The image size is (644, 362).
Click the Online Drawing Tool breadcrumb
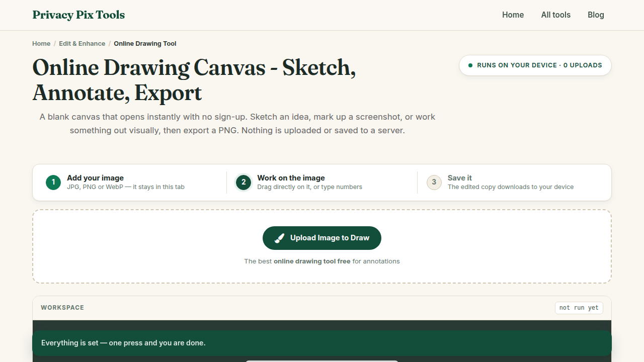coord(145,44)
